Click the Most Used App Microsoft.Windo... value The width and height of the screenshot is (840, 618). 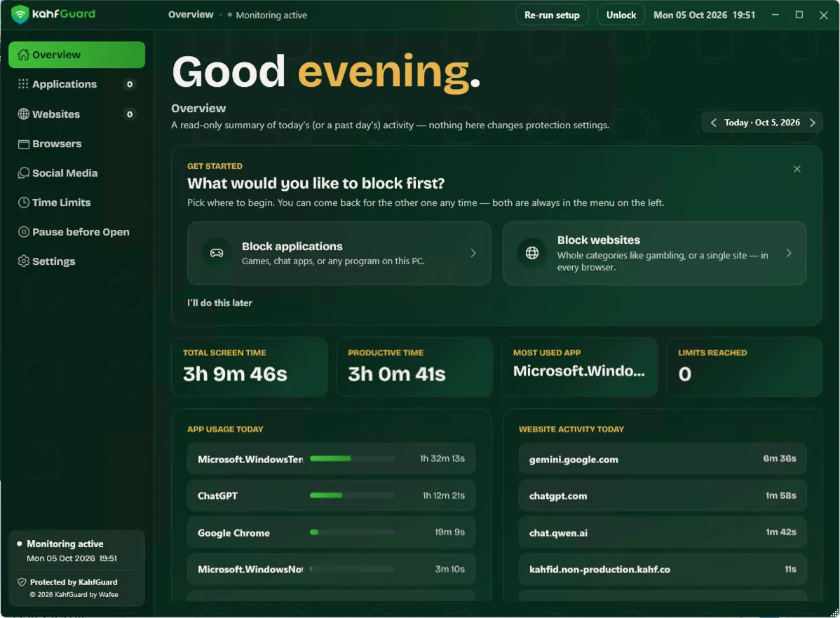579,371
